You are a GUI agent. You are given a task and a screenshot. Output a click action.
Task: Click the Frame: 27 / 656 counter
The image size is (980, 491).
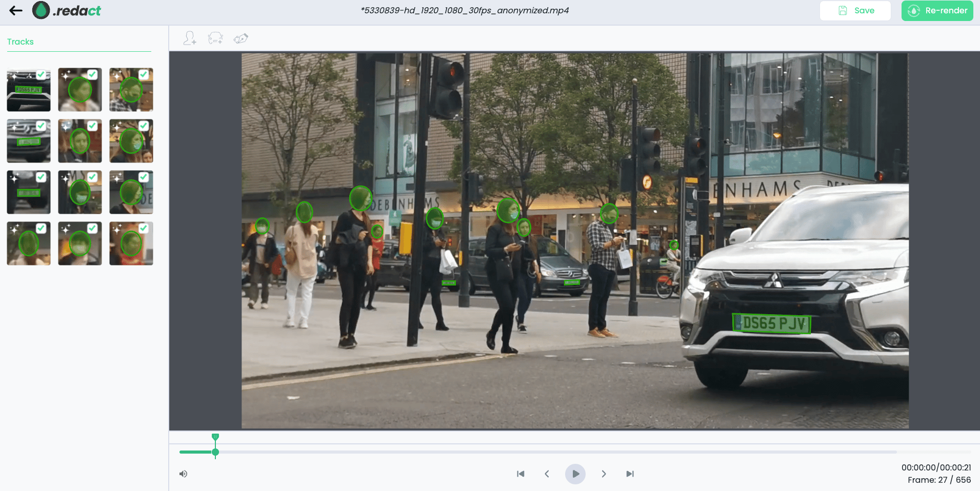tap(939, 480)
